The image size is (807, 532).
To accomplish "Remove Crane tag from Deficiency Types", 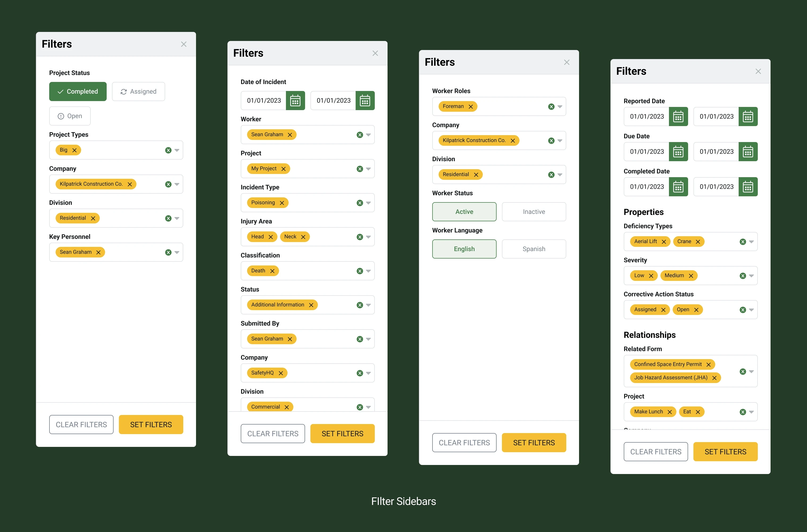I will tap(698, 242).
